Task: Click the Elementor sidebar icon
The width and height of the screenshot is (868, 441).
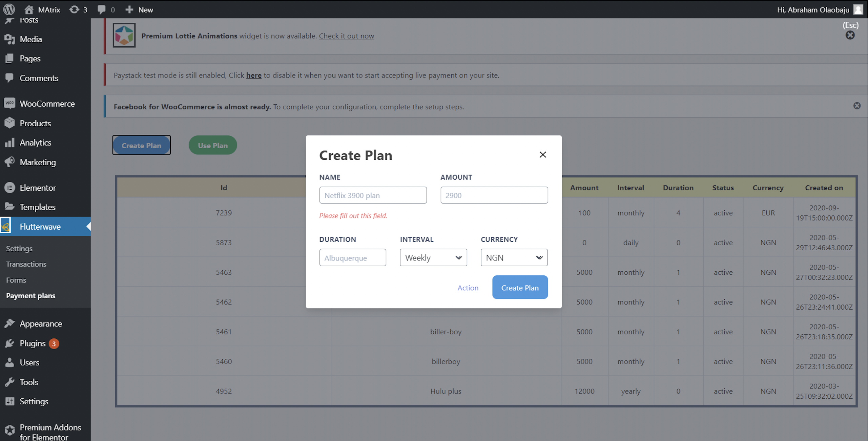Action: tap(9, 187)
